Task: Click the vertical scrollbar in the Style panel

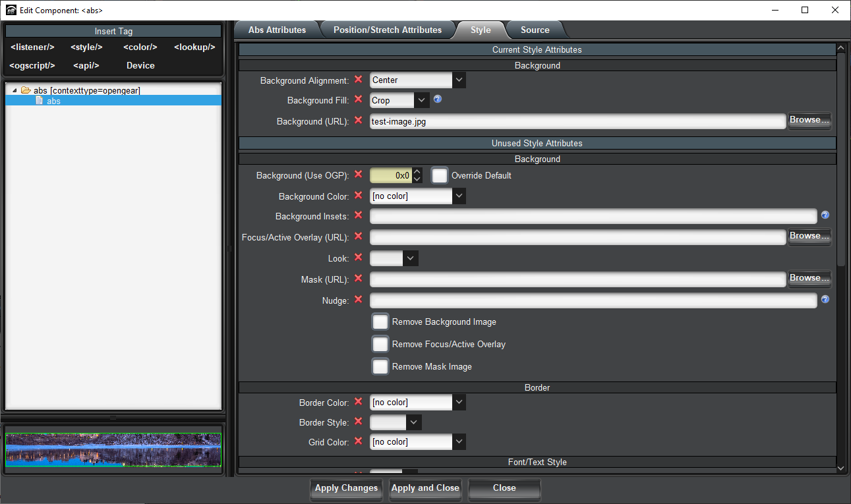Action: pyautogui.click(x=840, y=158)
